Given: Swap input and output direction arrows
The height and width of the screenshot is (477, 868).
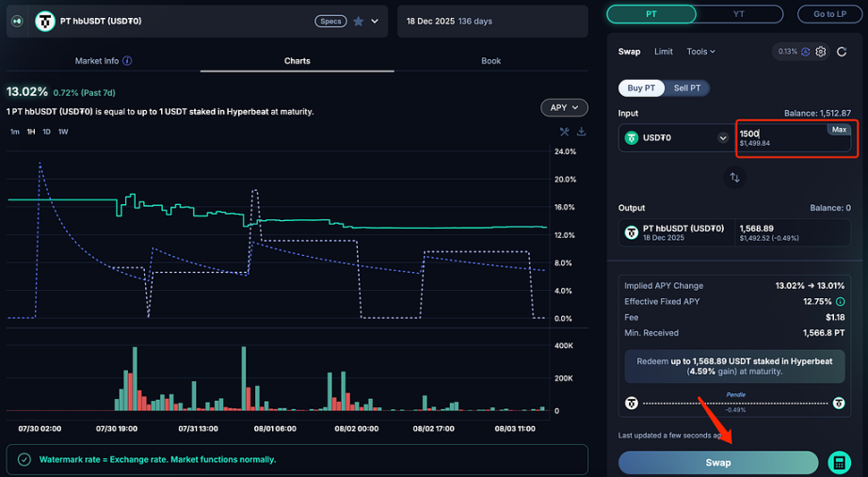Looking at the screenshot, I should click(734, 178).
